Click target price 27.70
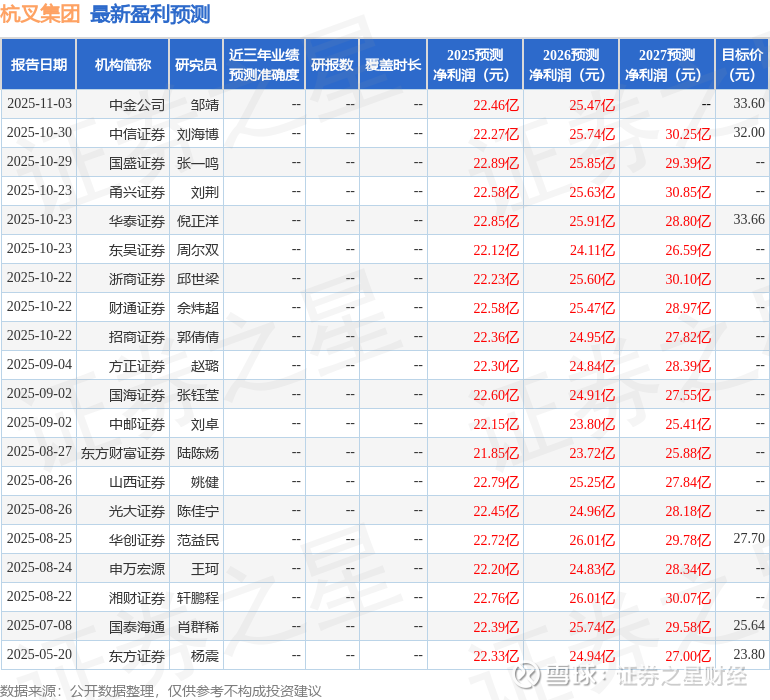The image size is (770, 700). point(749,538)
